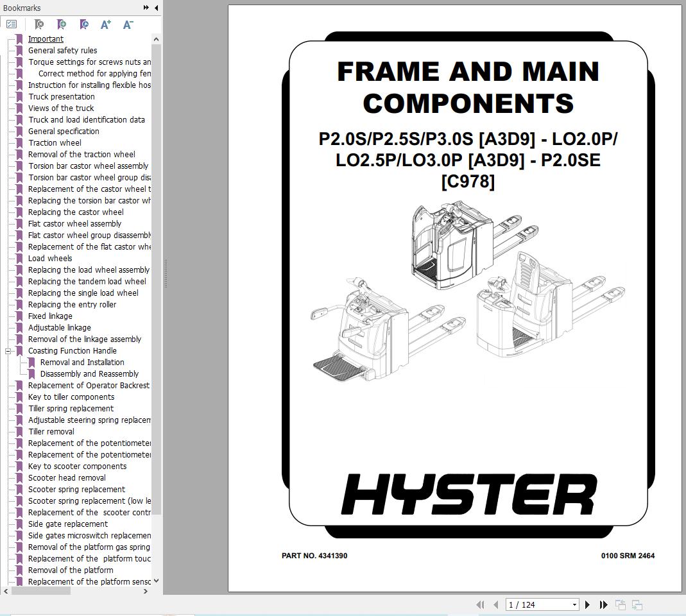Click the next page arrow icon

(587, 604)
